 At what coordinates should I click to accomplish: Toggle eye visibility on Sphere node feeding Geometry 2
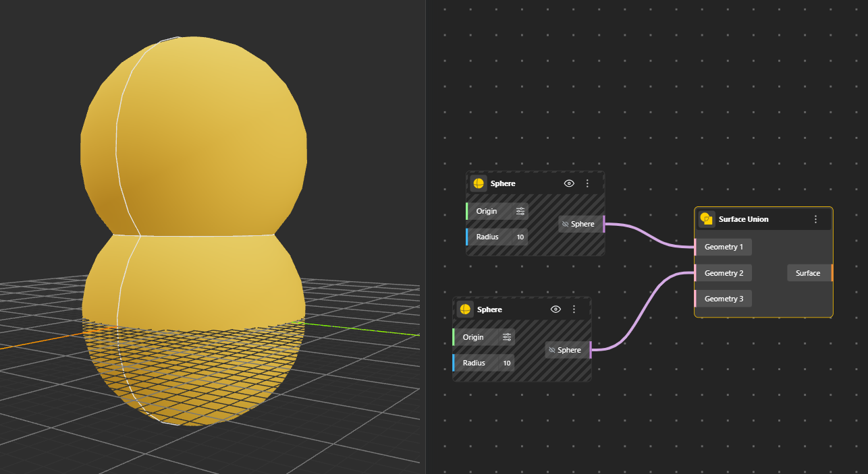point(555,309)
